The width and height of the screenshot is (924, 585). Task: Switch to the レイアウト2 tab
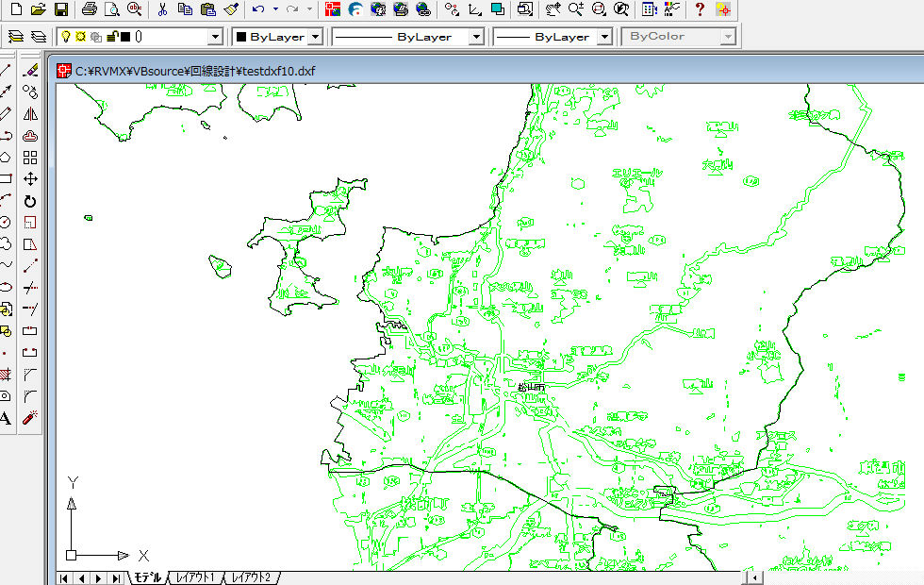point(251,577)
